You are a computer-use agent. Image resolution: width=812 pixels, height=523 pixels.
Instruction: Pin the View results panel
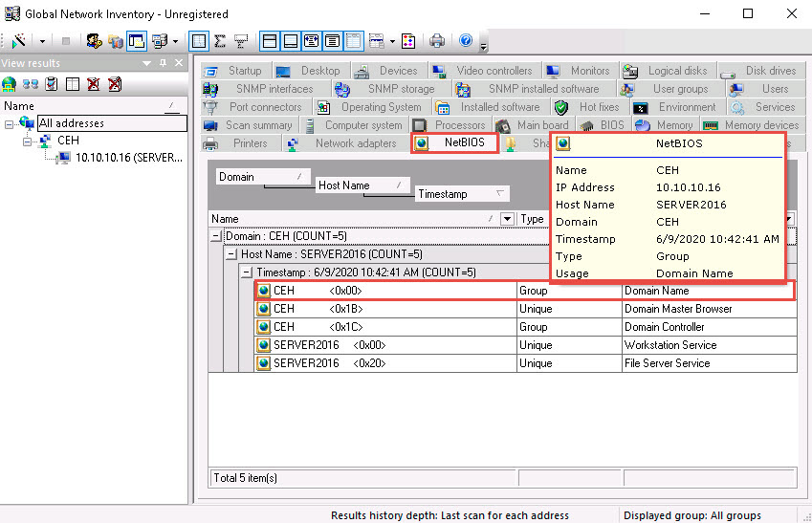coord(164,63)
